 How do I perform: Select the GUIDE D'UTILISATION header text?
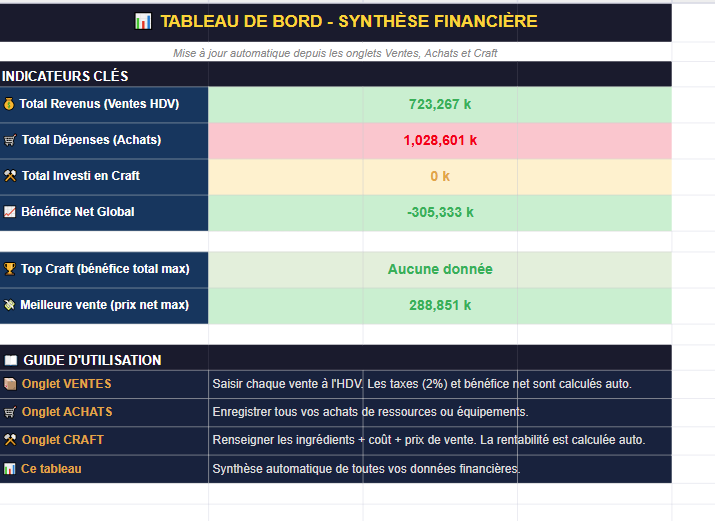(x=92, y=361)
